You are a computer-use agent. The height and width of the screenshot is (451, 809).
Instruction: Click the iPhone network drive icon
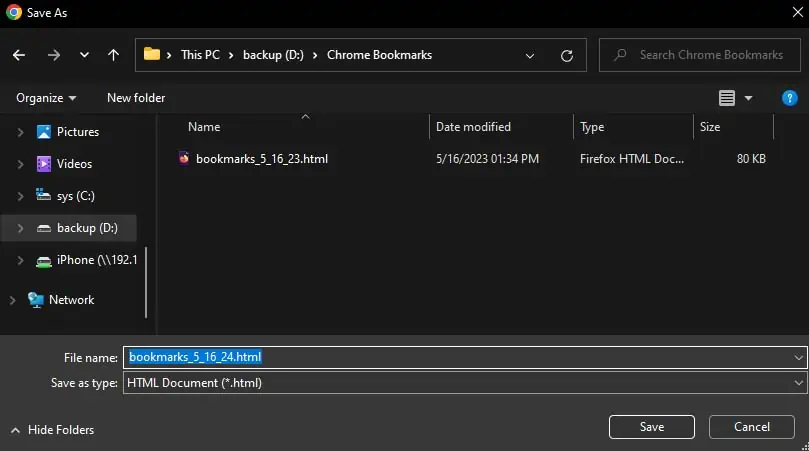pyautogui.click(x=44, y=262)
